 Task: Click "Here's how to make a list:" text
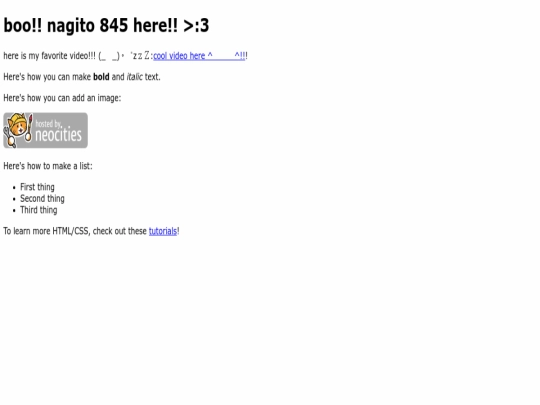point(48,166)
